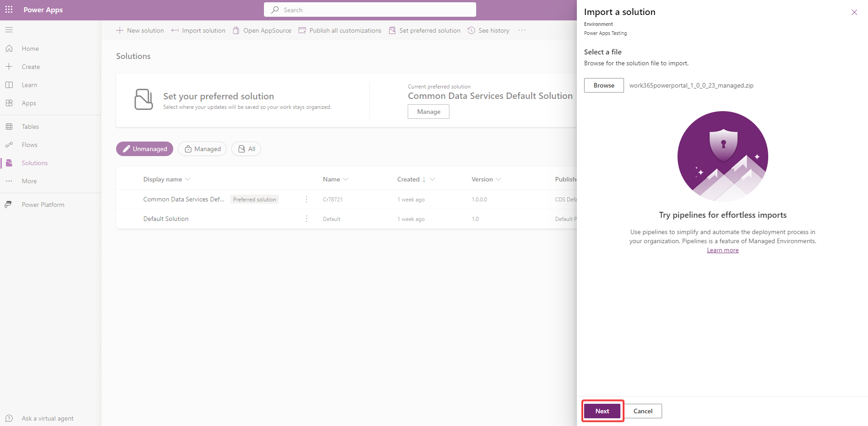The image size is (868, 426).
Task: Expand the Version column dropdown
Action: click(498, 179)
